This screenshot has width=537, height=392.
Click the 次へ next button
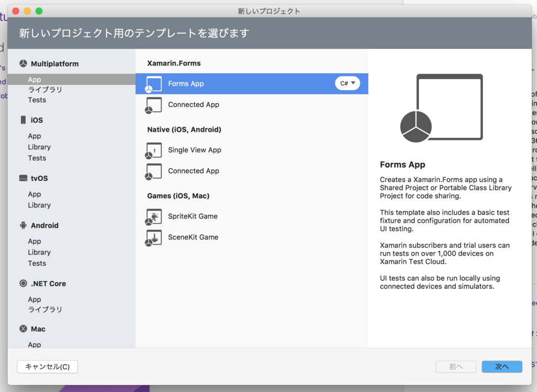[502, 367]
